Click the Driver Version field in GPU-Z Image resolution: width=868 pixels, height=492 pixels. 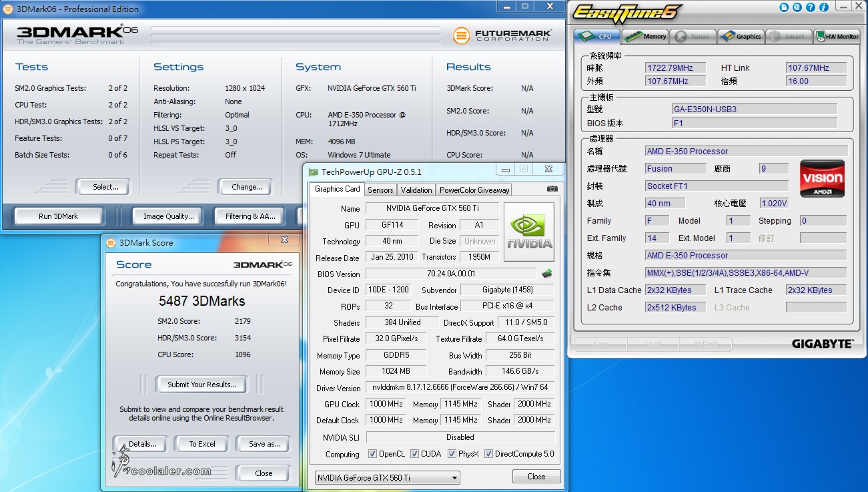460,388
